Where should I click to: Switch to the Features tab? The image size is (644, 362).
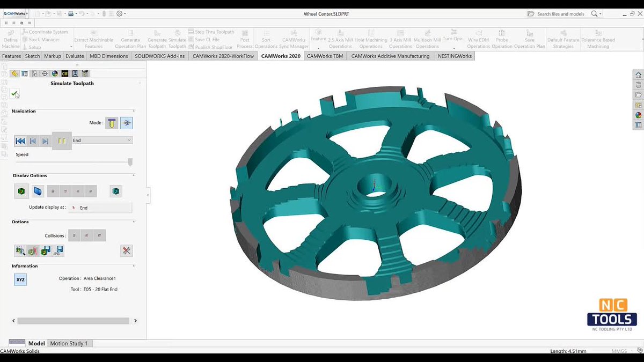point(11,56)
